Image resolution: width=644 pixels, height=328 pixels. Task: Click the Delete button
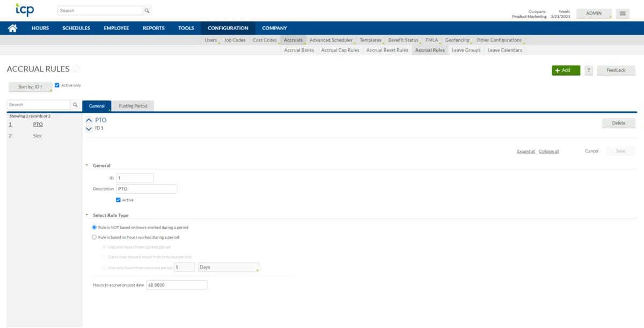click(x=618, y=122)
